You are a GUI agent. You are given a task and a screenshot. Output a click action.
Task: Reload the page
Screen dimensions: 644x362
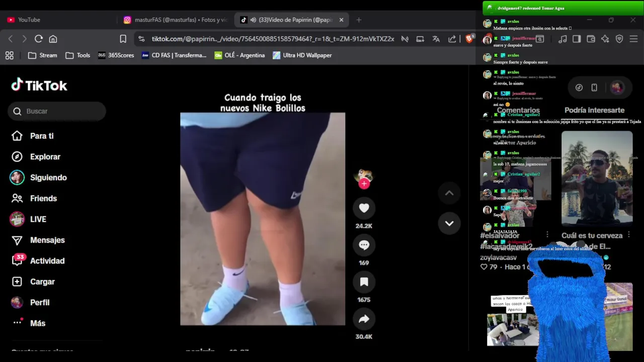(x=39, y=39)
